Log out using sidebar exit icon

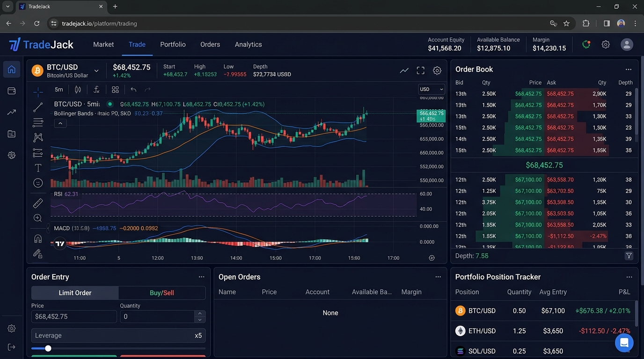[x=12, y=347]
